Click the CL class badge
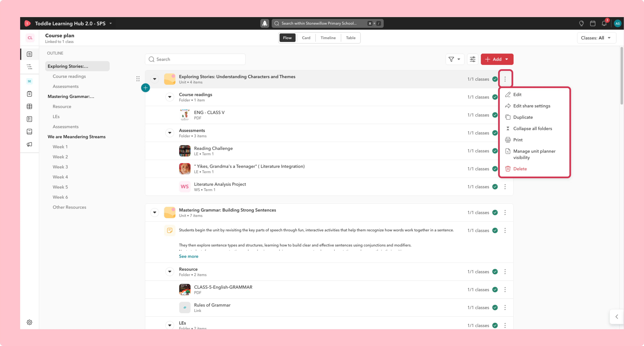Viewport: 644px width, 346px height. click(30, 38)
